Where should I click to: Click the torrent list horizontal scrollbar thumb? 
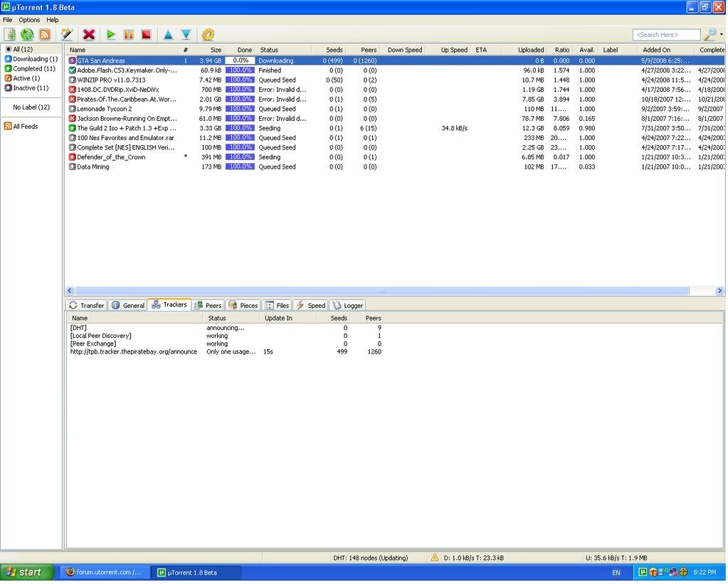[x=382, y=291]
